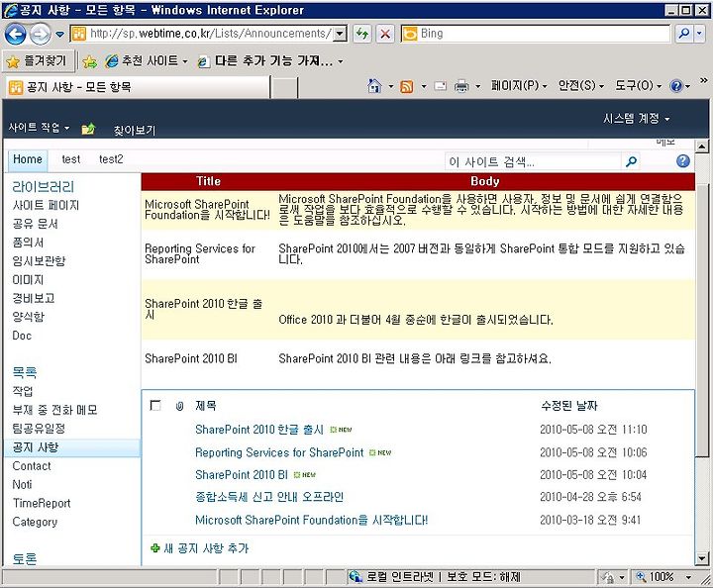The height and width of the screenshot is (588, 713).
Task: Open the 사이트 작업 site actions menu
Action: click(39, 128)
